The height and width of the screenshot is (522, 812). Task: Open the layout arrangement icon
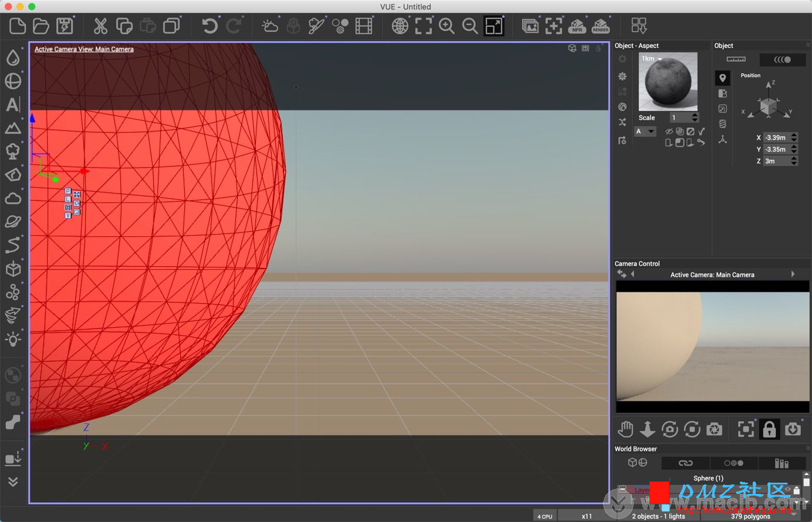pos(639,26)
